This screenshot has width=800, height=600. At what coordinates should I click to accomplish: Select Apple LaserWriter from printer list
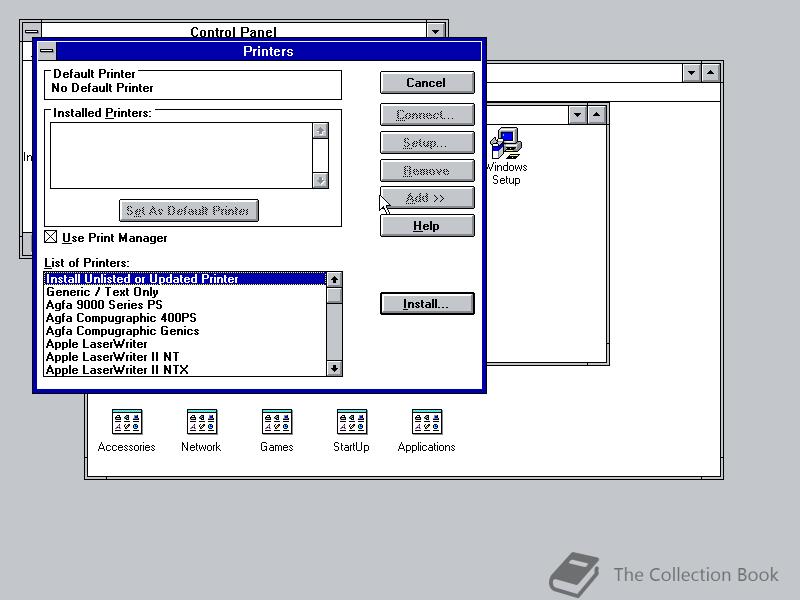(120, 345)
